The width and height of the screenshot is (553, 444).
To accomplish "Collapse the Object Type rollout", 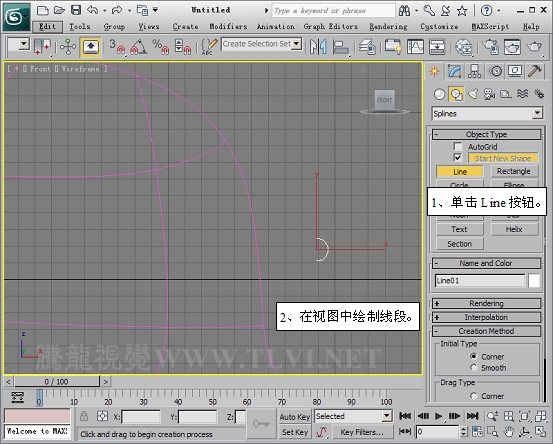I will (x=486, y=134).
